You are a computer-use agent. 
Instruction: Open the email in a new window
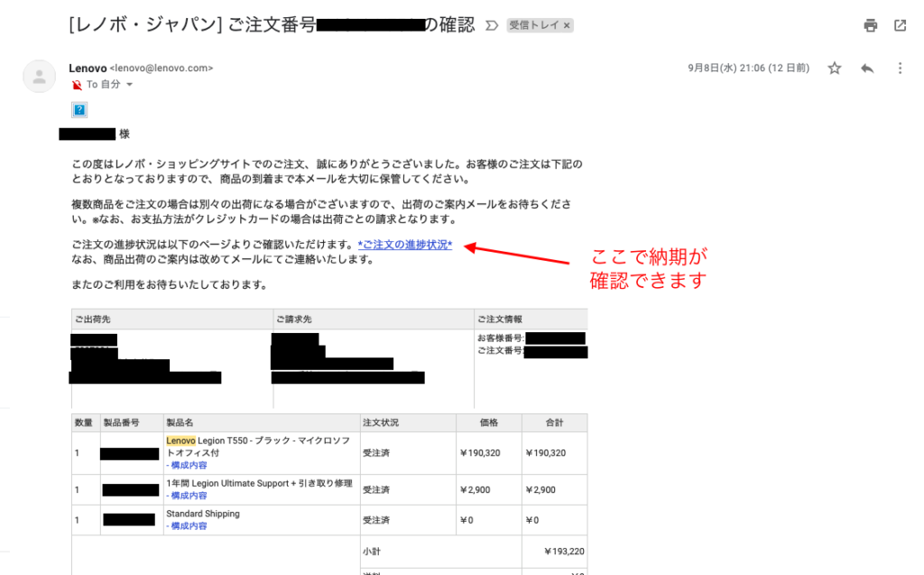point(900,25)
